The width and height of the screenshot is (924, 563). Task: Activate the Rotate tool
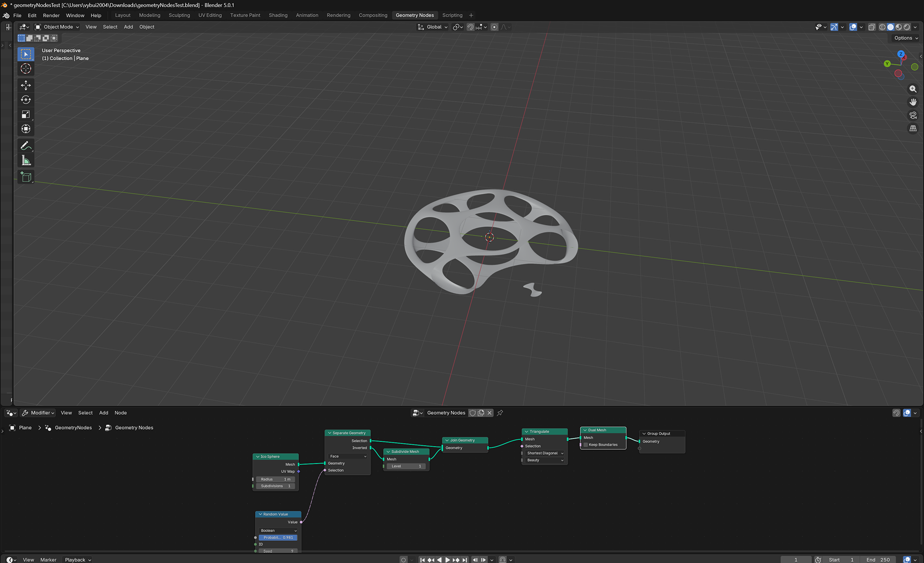[x=26, y=100]
